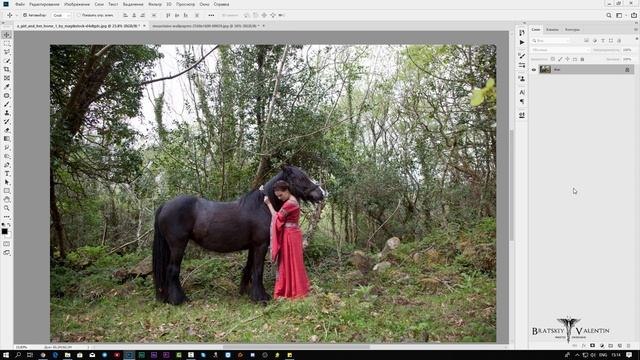Viewport: 640px width, 360px height.
Task: Open the Character panel icon in dock
Action: [x=522, y=93]
